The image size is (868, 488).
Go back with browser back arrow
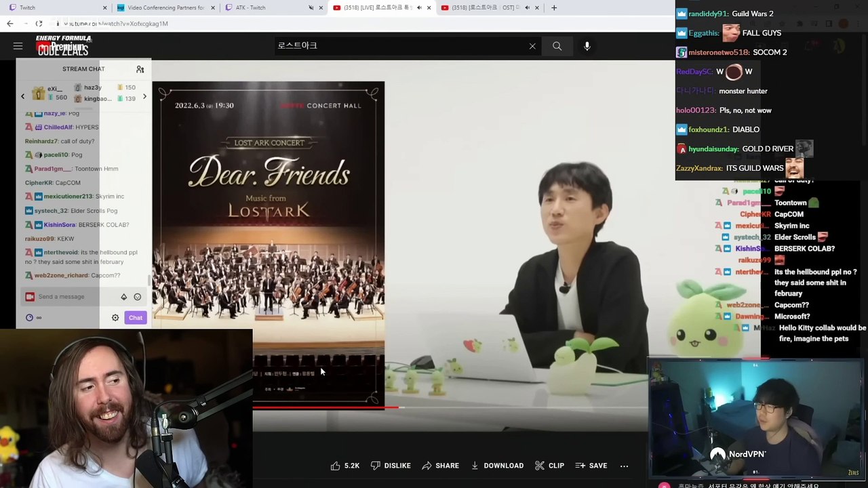click(9, 23)
